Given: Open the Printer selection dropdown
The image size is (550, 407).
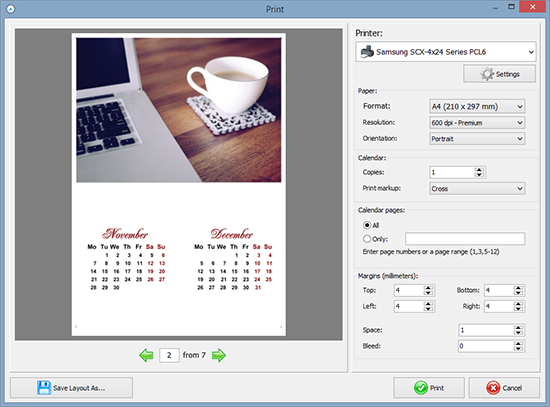Looking at the screenshot, I should coord(446,52).
